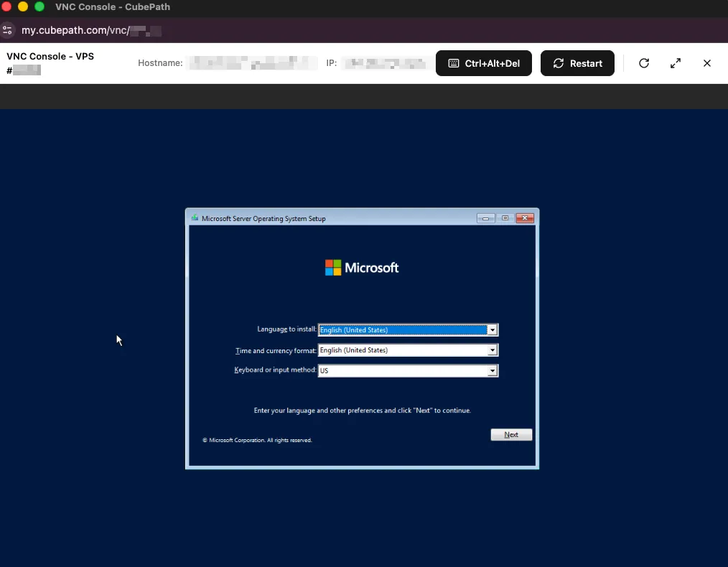This screenshot has height=567, width=728.
Task: Click the circular arrows icon on the Restart button
Action: pyautogui.click(x=558, y=63)
